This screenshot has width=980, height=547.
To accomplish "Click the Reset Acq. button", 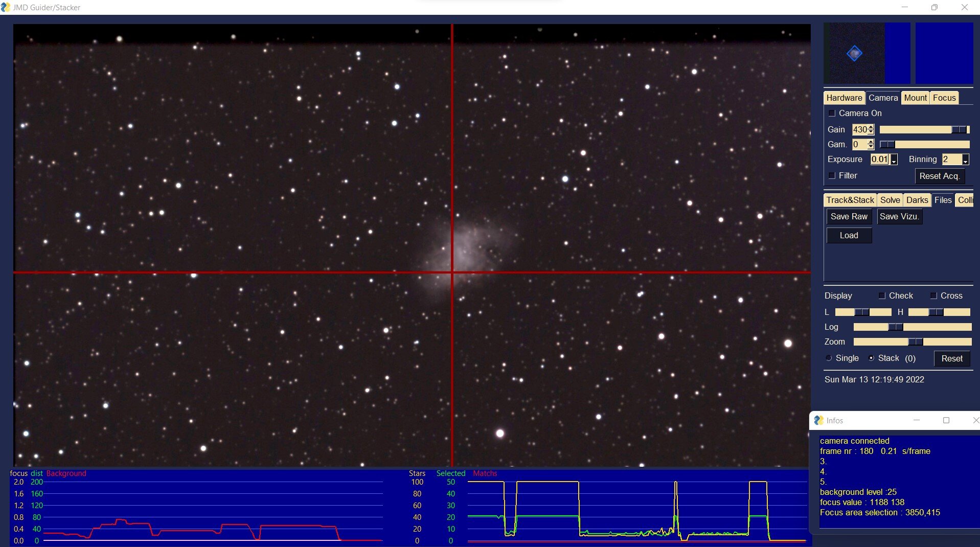I will [939, 176].
